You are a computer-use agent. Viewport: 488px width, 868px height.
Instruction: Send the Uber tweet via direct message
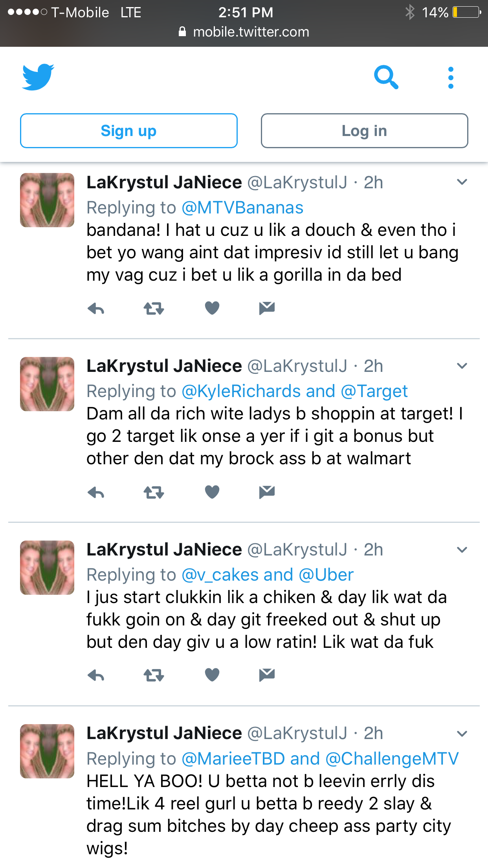[x=267, y=675]
